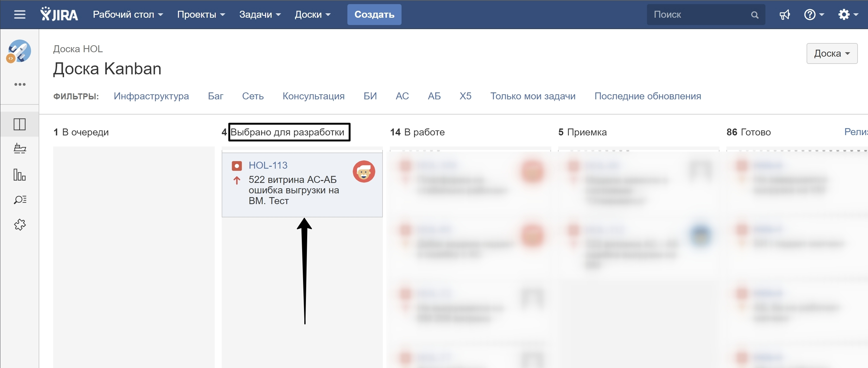Open the feedback megaphone icon
The height and width of the screenshot is (368, 868).
pyautogui.click(x=784, y=15)
